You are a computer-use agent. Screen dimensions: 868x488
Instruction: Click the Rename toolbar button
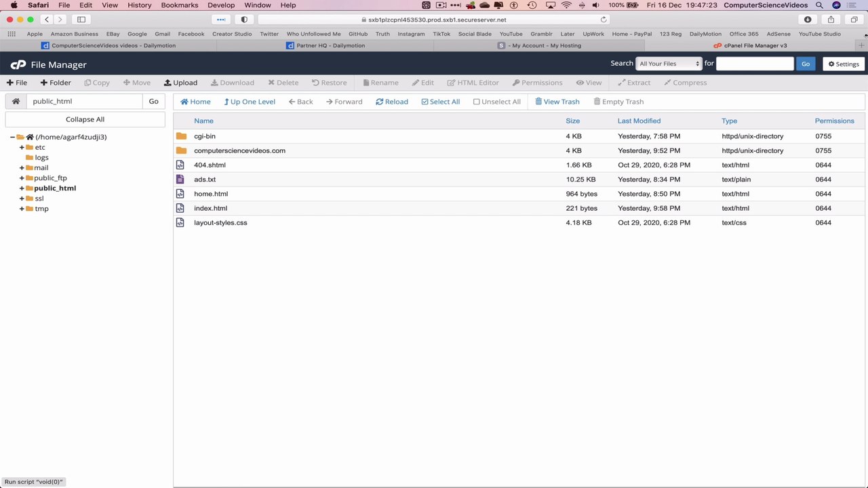point(380,83)
